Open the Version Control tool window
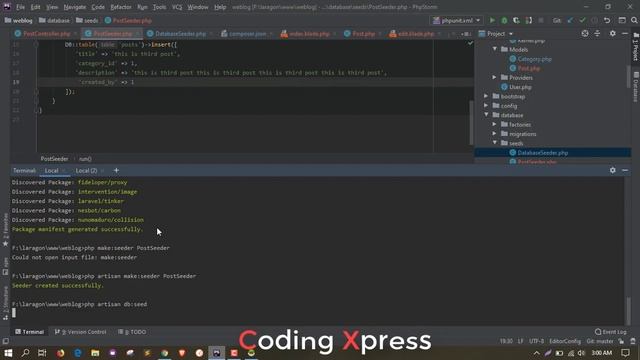640x360 pixels. pyautogui.click(x=80, y=332)
